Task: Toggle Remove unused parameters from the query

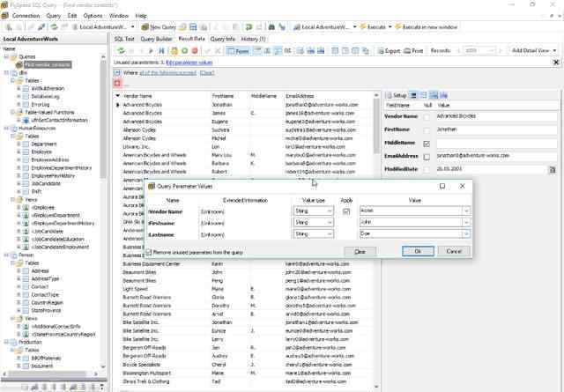Action: coord(149,252)
